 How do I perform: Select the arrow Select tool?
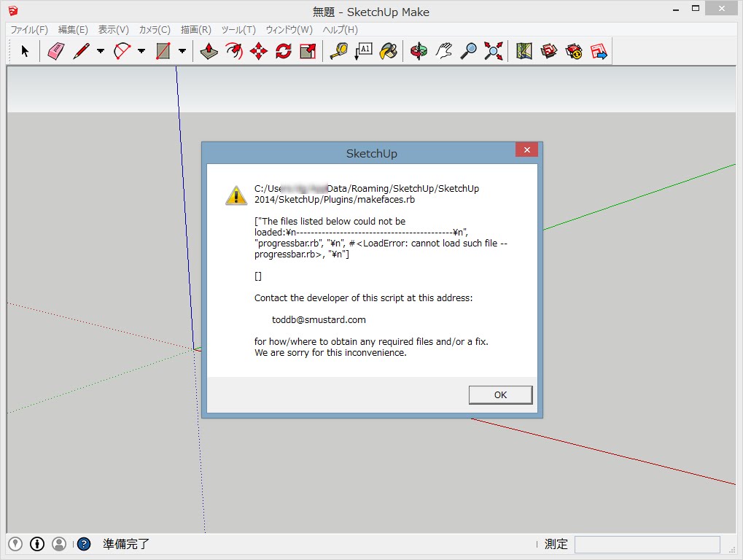point(25,51)
